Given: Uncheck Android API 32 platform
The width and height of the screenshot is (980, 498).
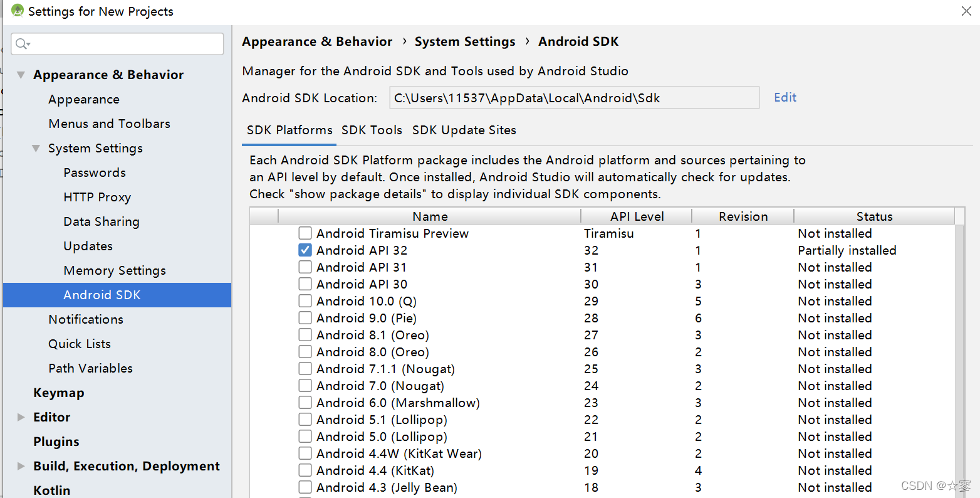Looking at the screenshot, I should coord(305,250).
